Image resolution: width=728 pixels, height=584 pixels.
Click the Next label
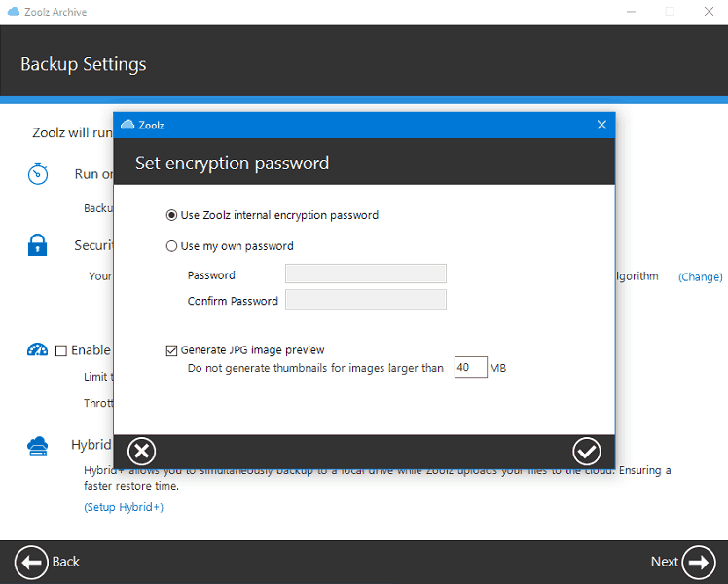pos(665,562)
